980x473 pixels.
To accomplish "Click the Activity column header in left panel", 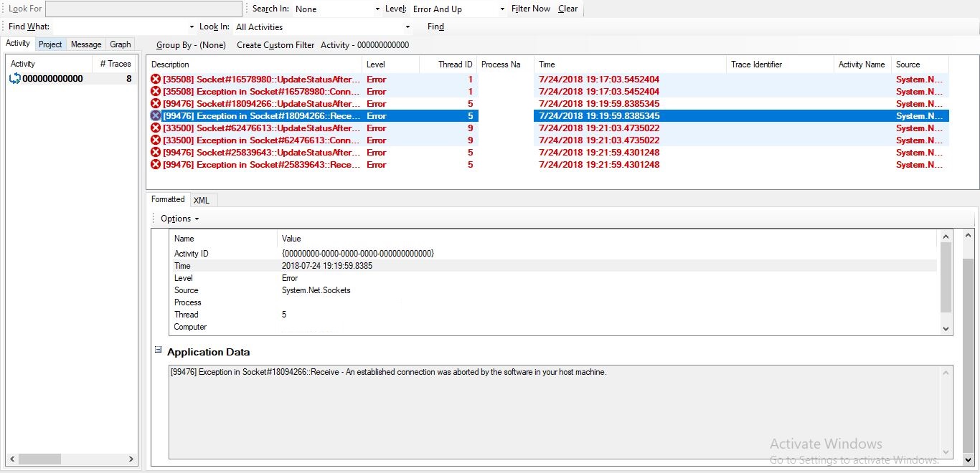I will pyautogui.click(x=49, y=64).
